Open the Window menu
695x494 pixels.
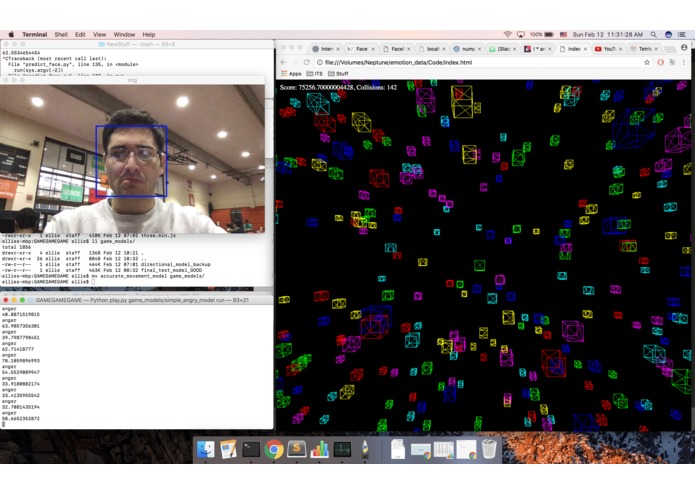[124, 35]
